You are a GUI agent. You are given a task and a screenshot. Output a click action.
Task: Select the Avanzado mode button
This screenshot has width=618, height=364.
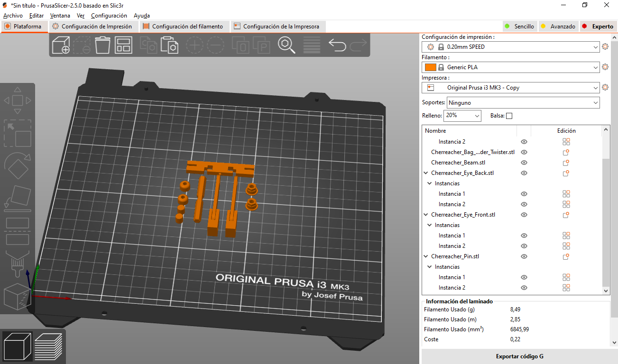pyautogui.click(x=558, y=27)
